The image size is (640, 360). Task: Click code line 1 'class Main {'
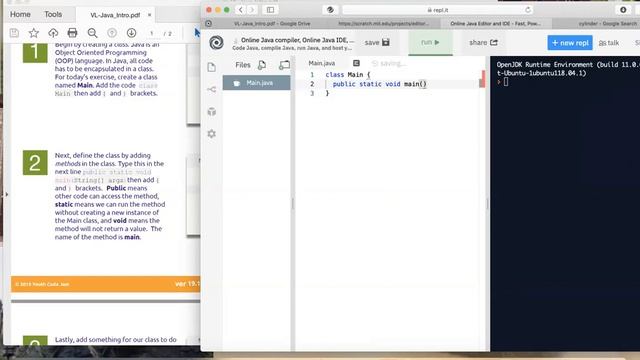click(348, 75)
